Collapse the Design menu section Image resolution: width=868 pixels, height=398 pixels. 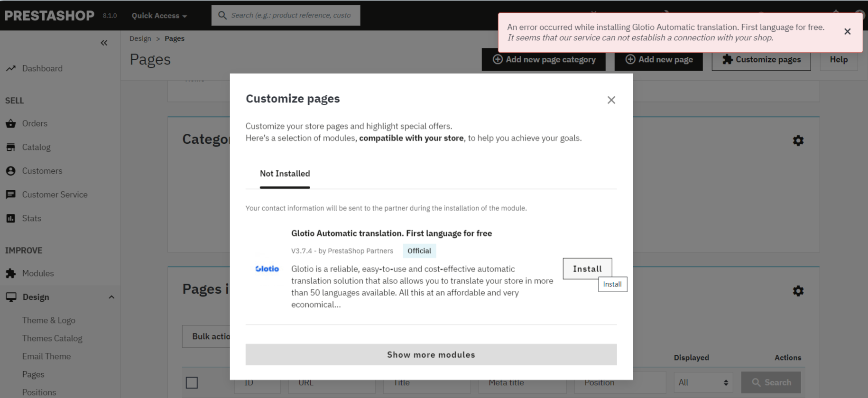click(111, 297)
